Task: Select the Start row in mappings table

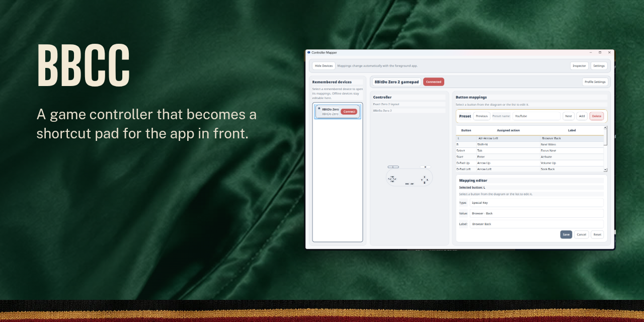Action: [x=530, y=156]
